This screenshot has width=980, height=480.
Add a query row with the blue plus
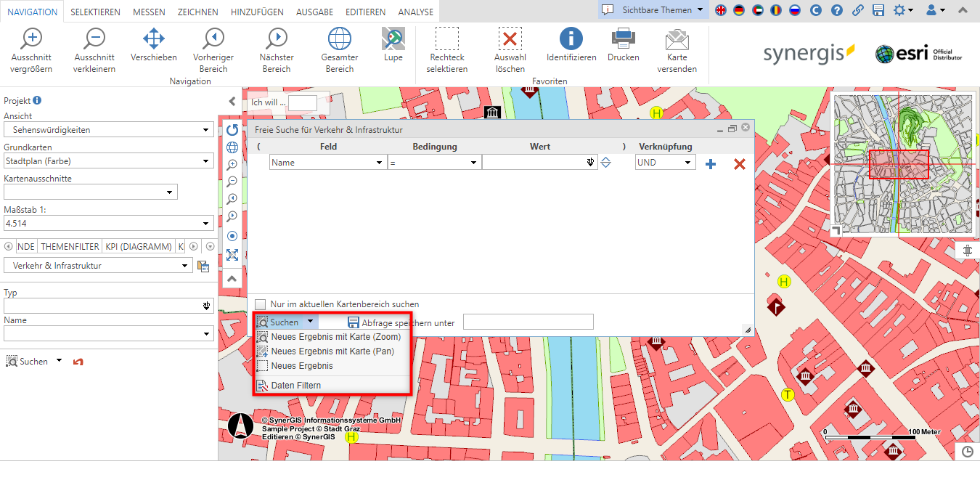pyautogui.click(x=710, y=163)
